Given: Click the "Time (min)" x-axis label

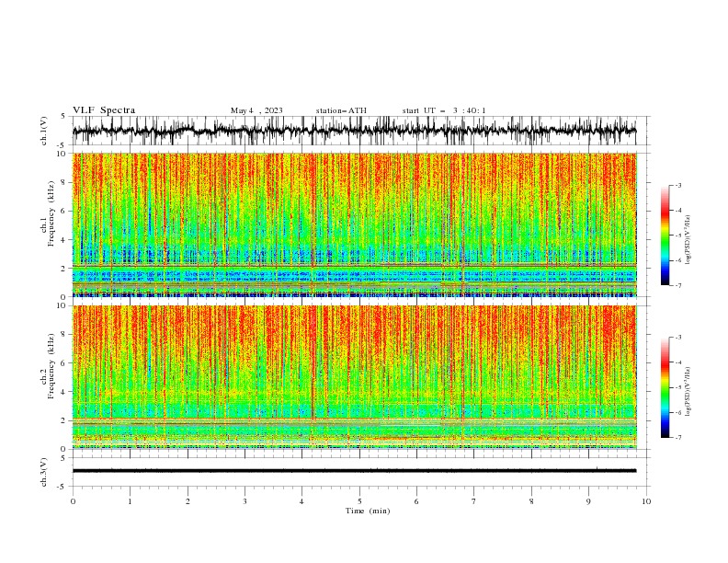Looking at the screenshot, I should pyautogui.click(x=368, y=511).
